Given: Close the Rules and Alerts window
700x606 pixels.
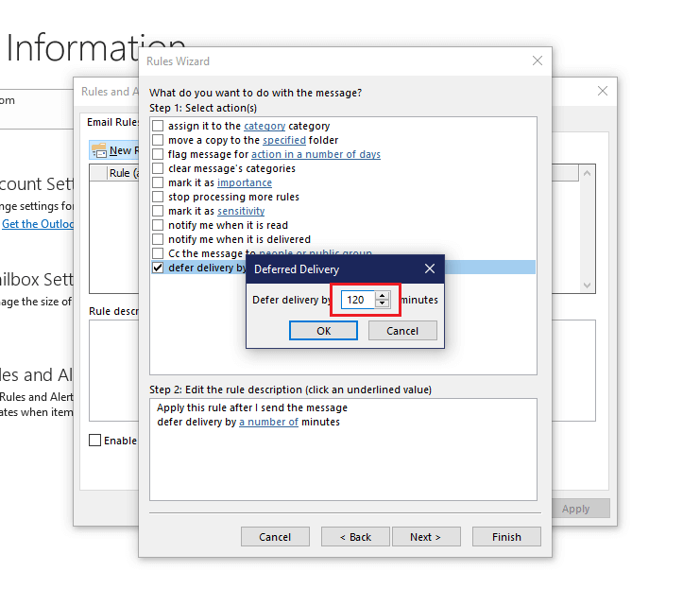Looking at the screenshot, I should tap(603, 91).
